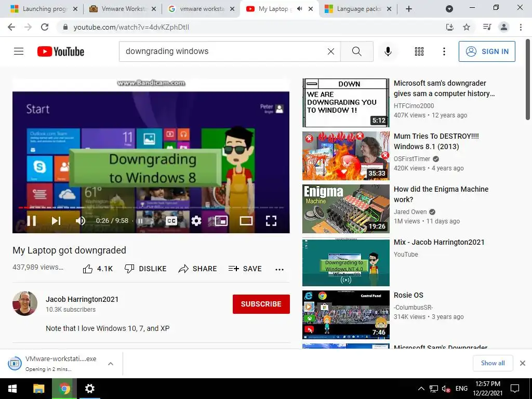Enter full screen mode
532x399 pixels.
271,221
